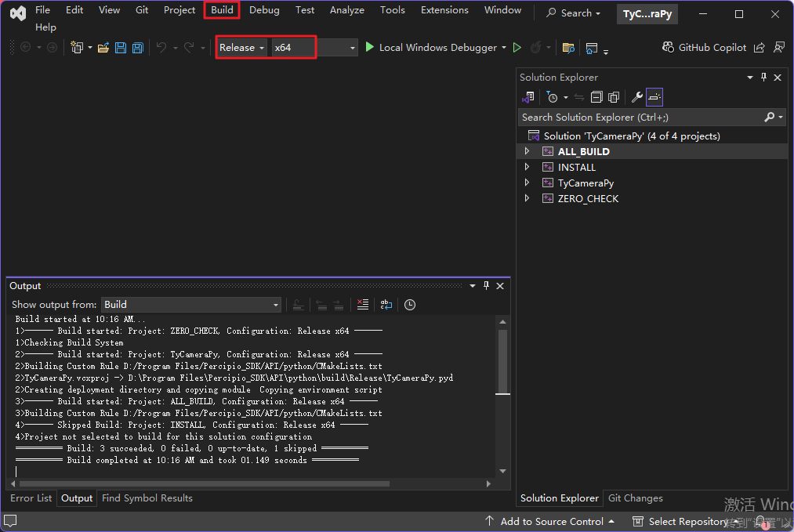
Task: Toggle word wrap in Output window
Action: click(x=386, y=305)
